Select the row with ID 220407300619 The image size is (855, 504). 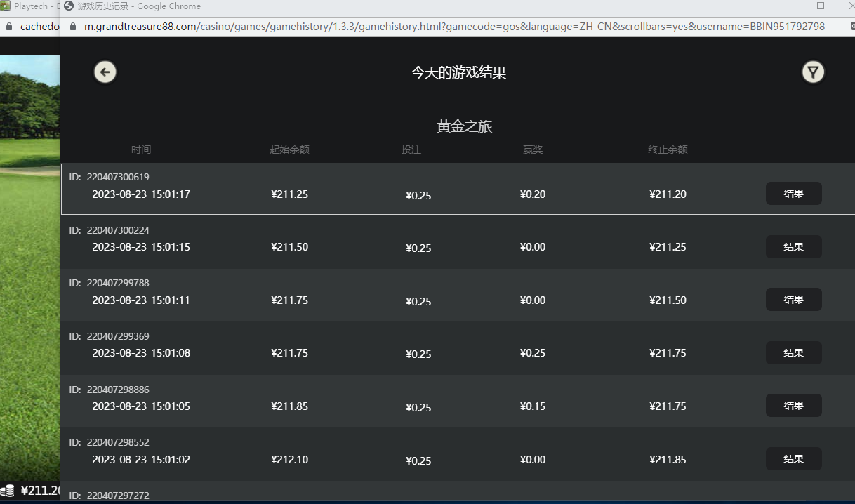coord(458,189)
